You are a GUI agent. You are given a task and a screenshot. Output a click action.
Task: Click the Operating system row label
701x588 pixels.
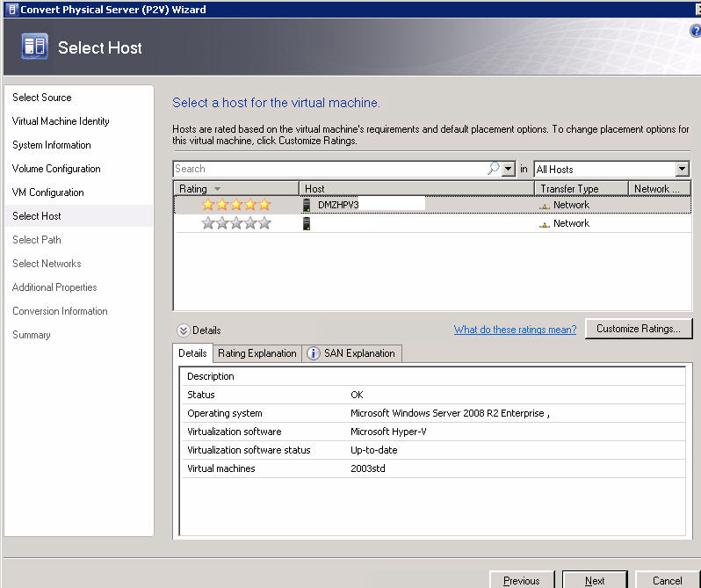[225, 413]
